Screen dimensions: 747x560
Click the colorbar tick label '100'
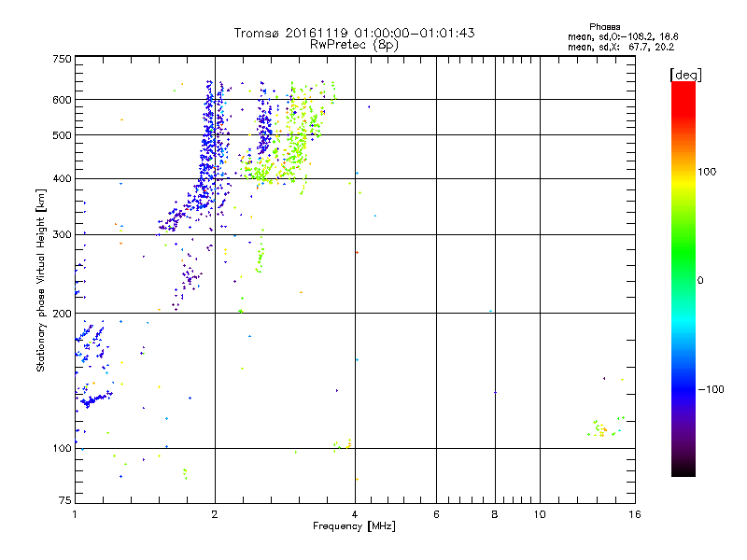point(707,172)
